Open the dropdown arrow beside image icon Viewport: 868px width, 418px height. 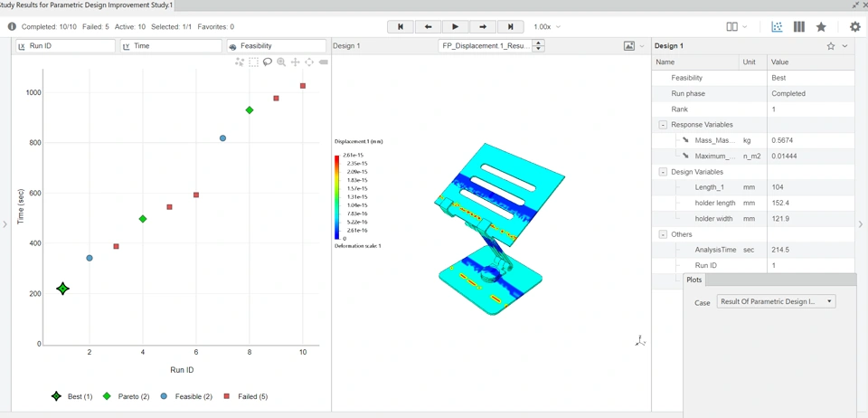642,46
